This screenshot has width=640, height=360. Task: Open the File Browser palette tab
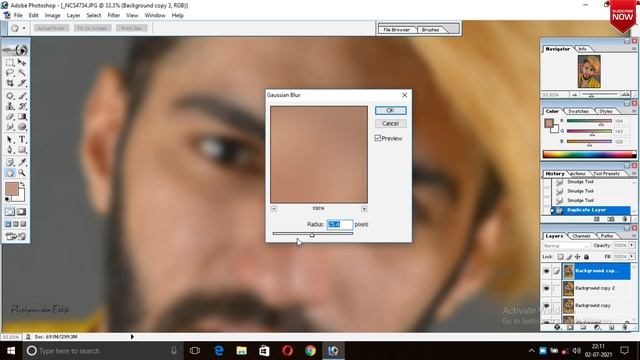coord(396,30)
